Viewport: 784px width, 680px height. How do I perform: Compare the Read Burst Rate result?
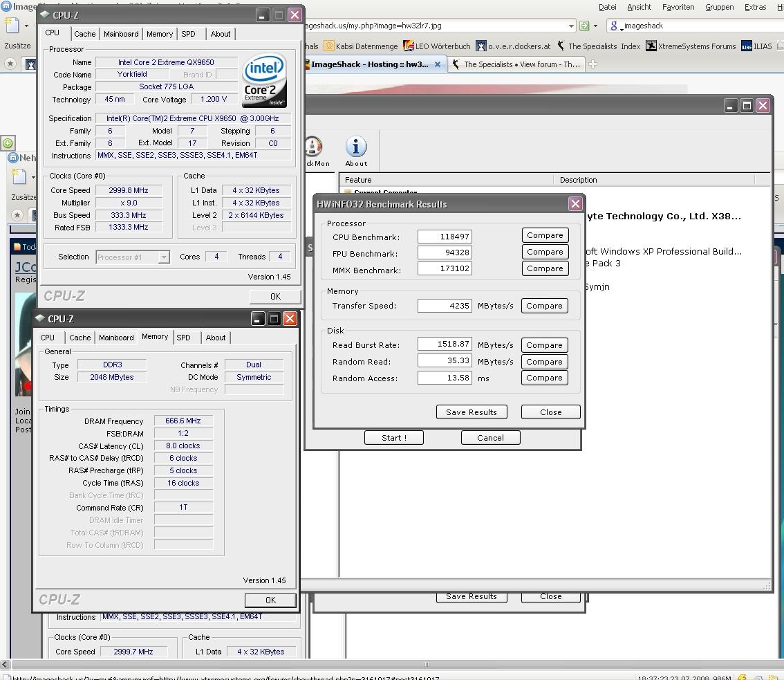(544, 345)
